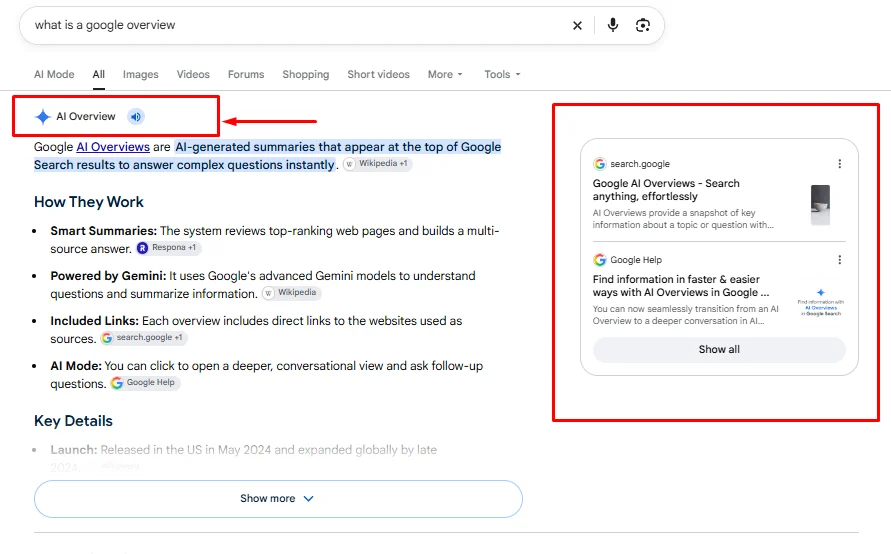Switch to the AI Mode tab

[x=54, y=74]
